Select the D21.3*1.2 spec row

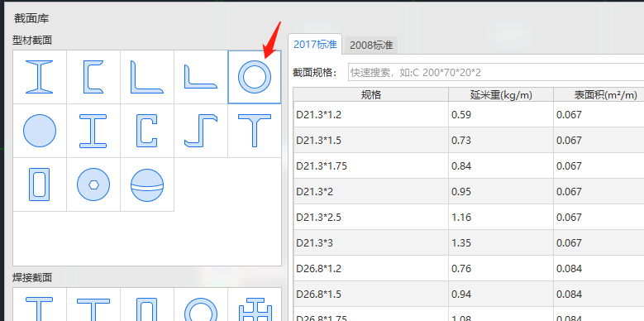click(469, 114)
